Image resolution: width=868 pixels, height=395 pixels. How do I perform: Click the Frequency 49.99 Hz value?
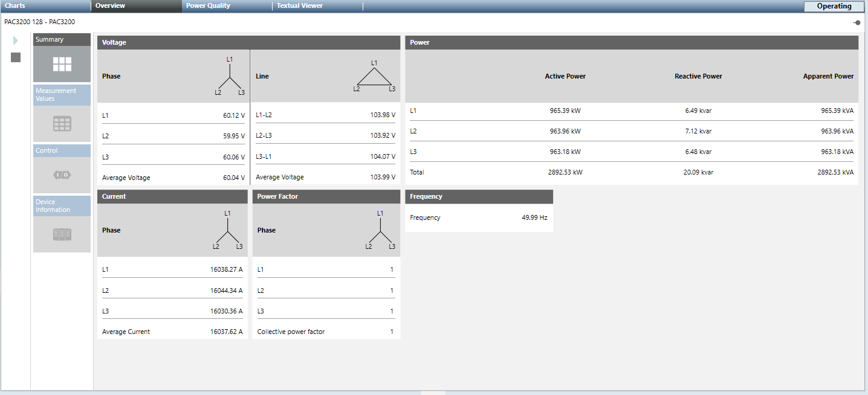pyautogui.click(x=534, y=217)
